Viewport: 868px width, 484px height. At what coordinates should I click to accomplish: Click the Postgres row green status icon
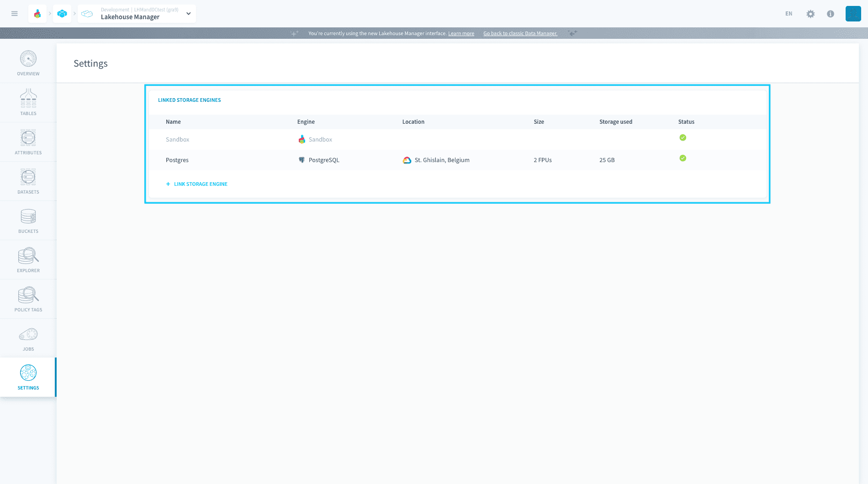683,158
